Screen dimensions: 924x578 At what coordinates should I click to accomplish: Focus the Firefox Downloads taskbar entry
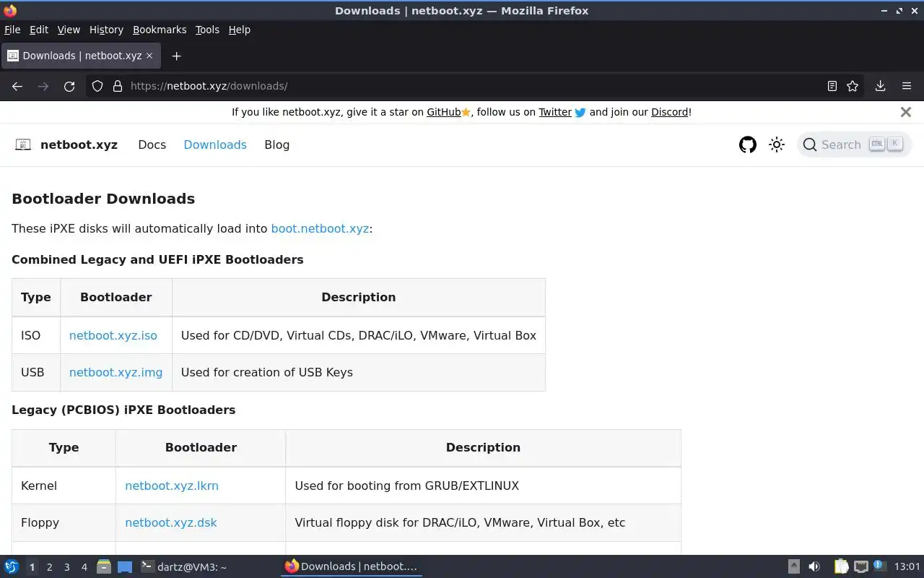point(352,567)
